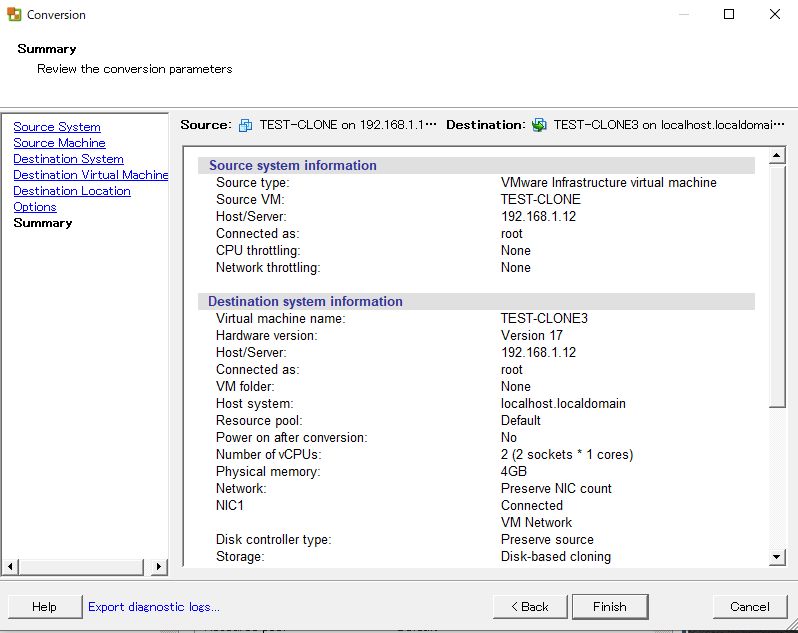The image size is (798, 633).
Task: Click CPU throttling value None
Action: tap(516, 250)
